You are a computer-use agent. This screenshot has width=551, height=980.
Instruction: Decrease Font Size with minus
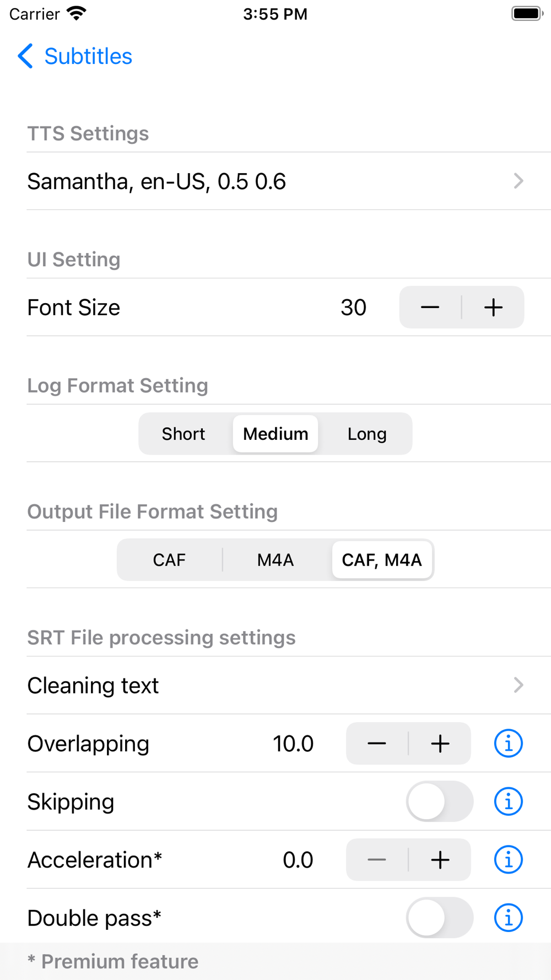pyautogui.click(x=430, y=308)
